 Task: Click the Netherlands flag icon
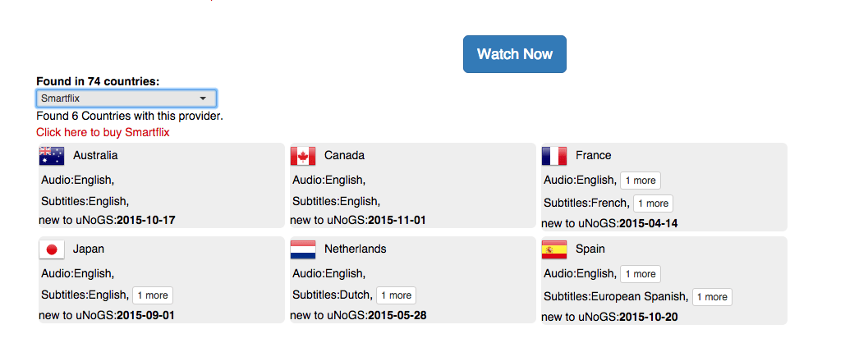303,249
